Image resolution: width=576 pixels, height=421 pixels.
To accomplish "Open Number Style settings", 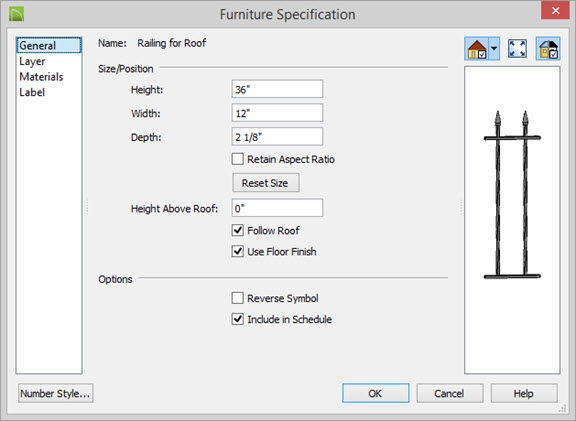I will click(55, 393).
